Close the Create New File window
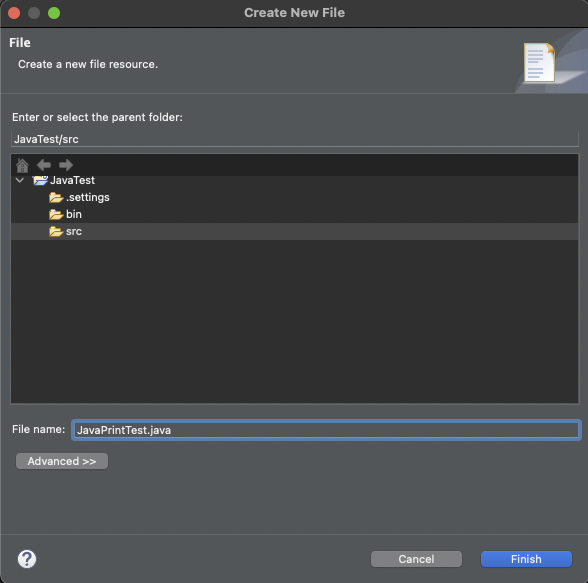The height and width of the screenshot is (583, 588). (x=14, y=13)
